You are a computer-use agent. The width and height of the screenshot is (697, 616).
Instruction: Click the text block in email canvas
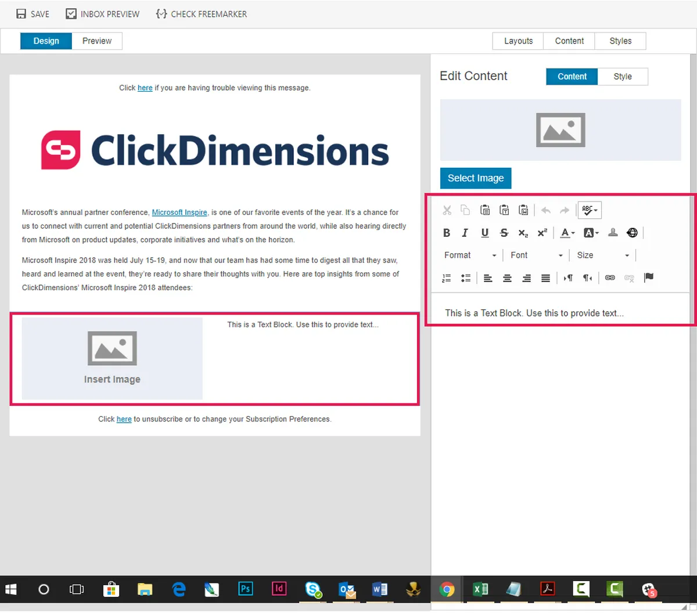coord(303,325)
